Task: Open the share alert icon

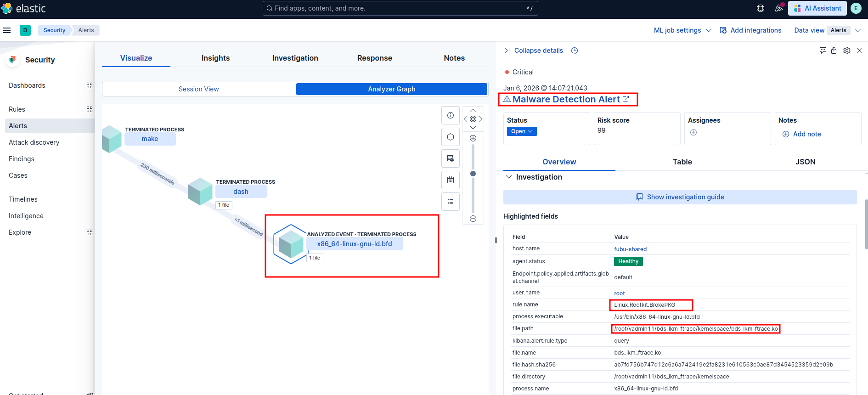Action: (x=834, y=51)
